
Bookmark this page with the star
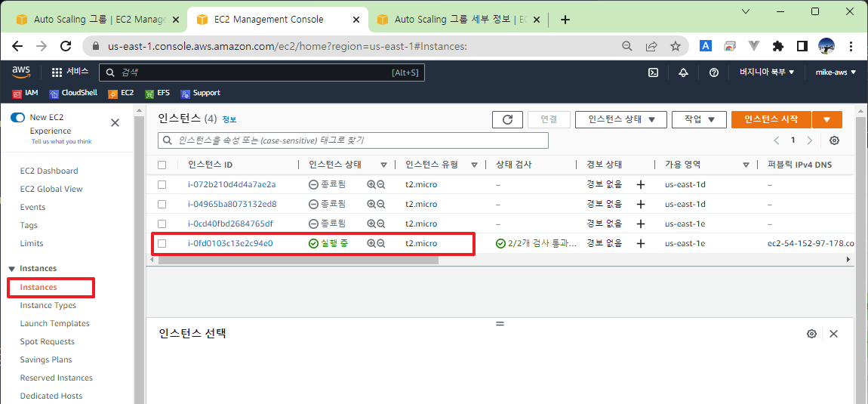[x=676, y=47]
